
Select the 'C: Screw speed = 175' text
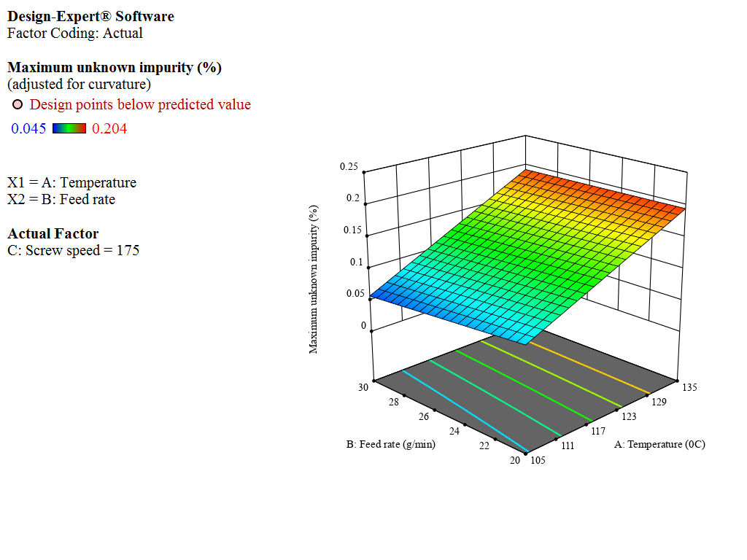tap(73, 251)
